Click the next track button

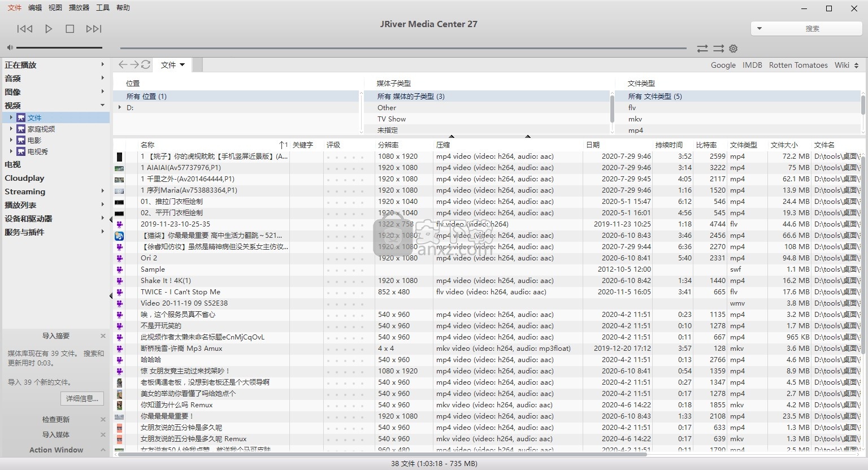(x=94, y=29)
